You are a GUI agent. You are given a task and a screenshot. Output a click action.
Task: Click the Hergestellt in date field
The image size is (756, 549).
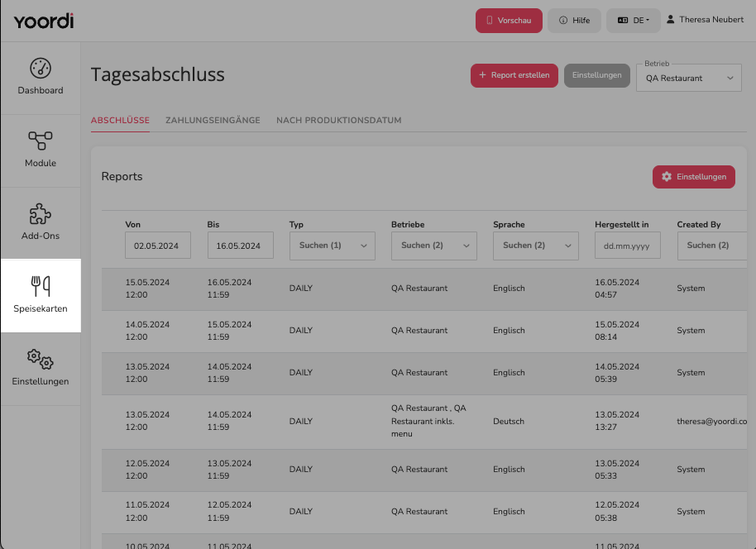pyautogui.click(x=627, y=246)
